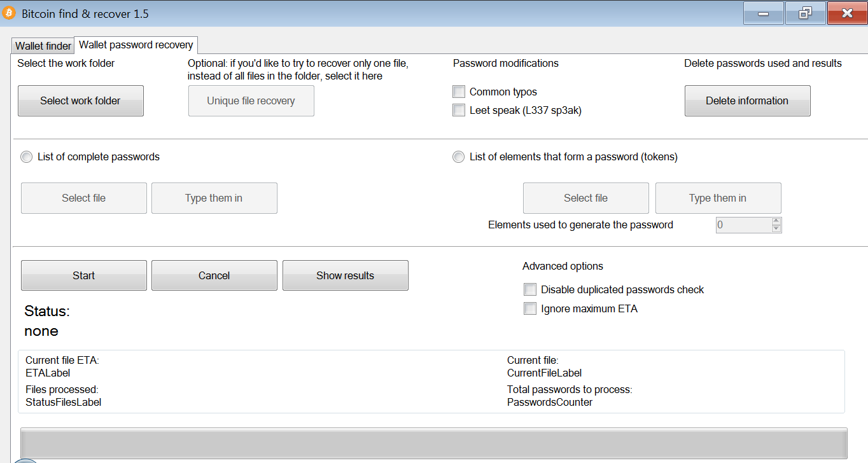Switch to the Wallet finder tab
Viewport: 868px width, 463px height.
43,46
